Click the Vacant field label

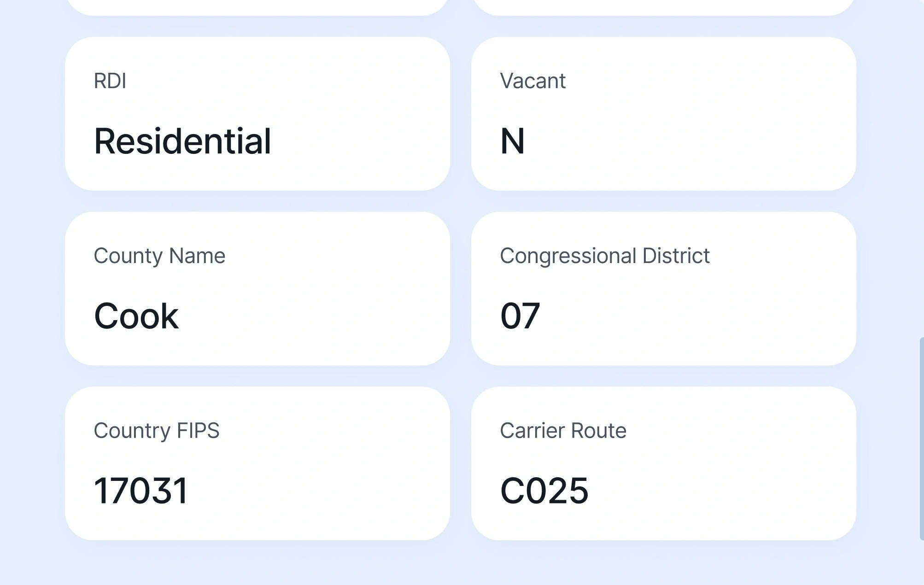[533, 81]
